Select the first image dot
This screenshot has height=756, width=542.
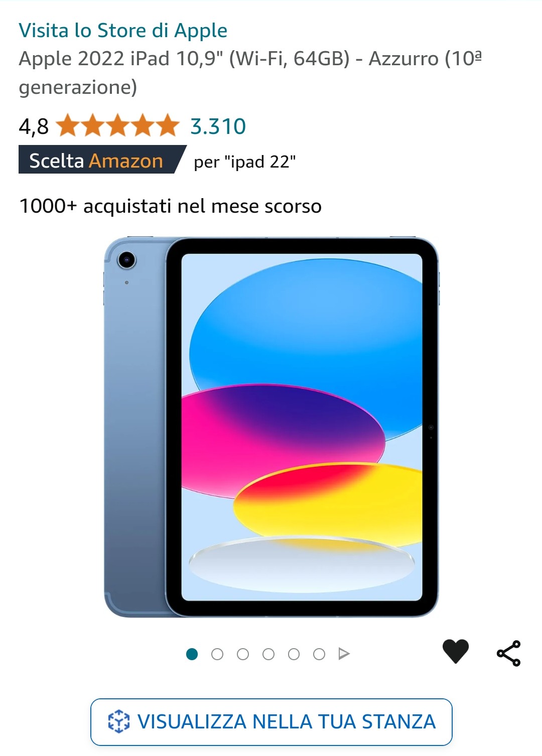192,654
